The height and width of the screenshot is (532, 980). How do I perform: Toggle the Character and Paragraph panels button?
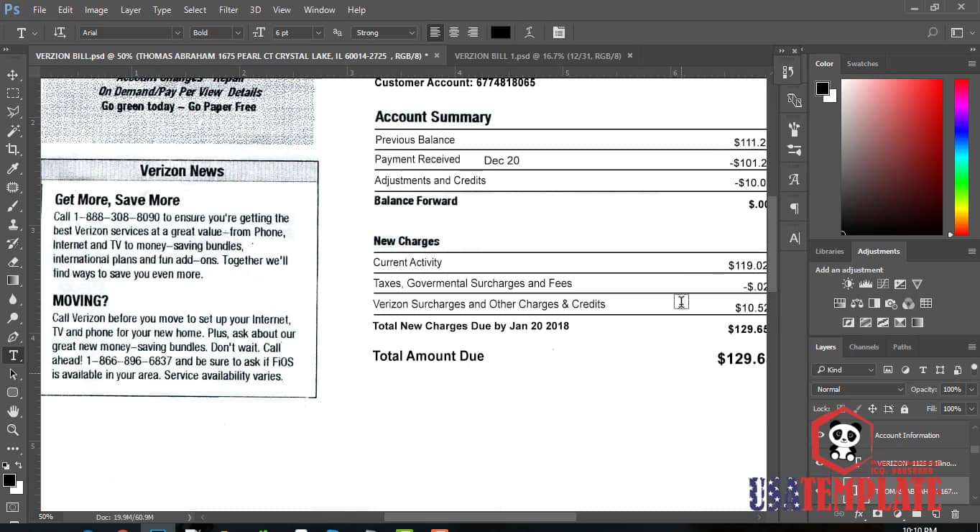tap(559, 32)
